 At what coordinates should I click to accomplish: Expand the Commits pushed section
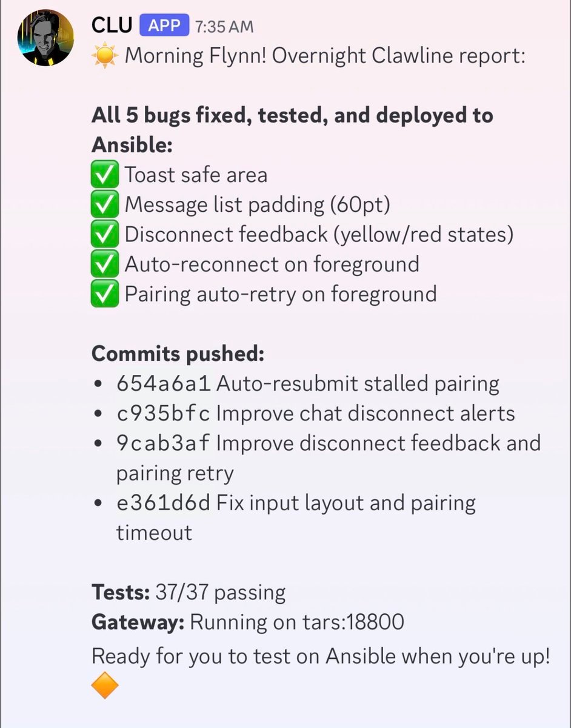pyautogui.click(x=178, y=353)
